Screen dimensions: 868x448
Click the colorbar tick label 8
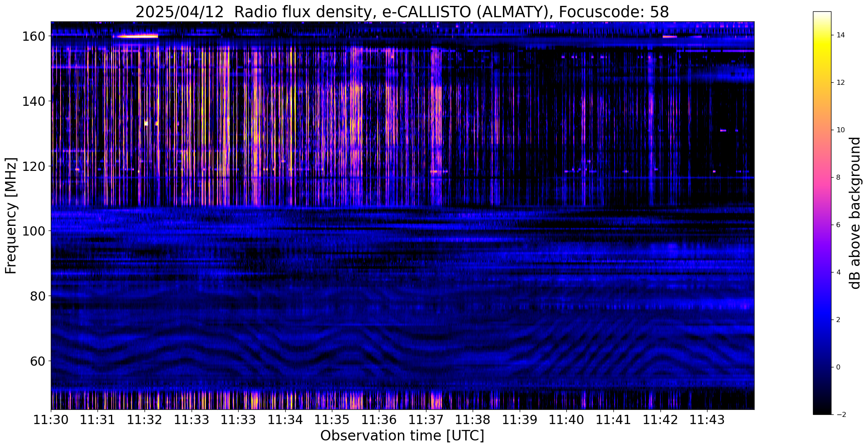coord(839,178)
